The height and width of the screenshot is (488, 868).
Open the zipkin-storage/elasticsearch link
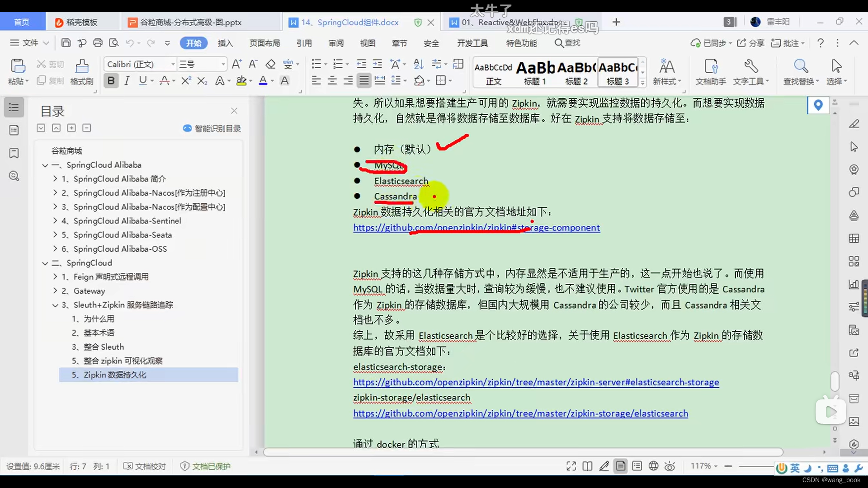coord(520,413)
